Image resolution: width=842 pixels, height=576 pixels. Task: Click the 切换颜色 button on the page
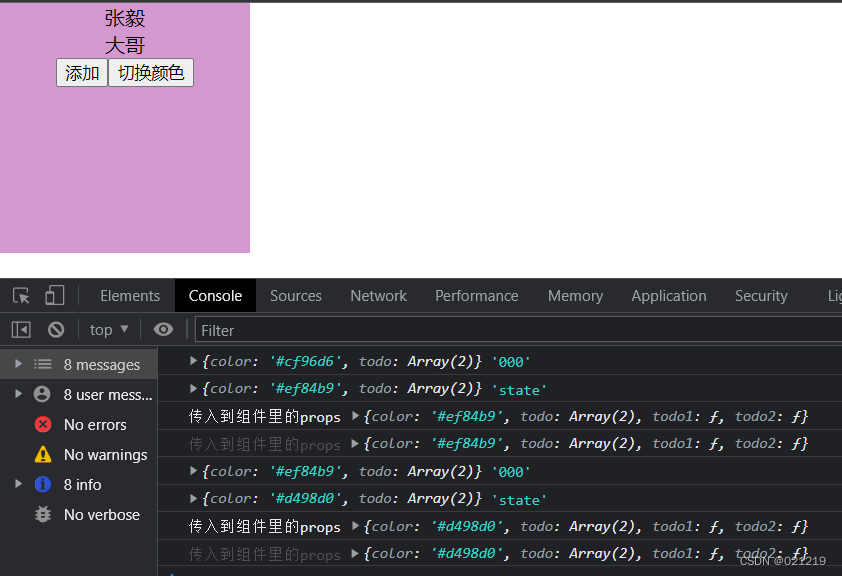150,72
